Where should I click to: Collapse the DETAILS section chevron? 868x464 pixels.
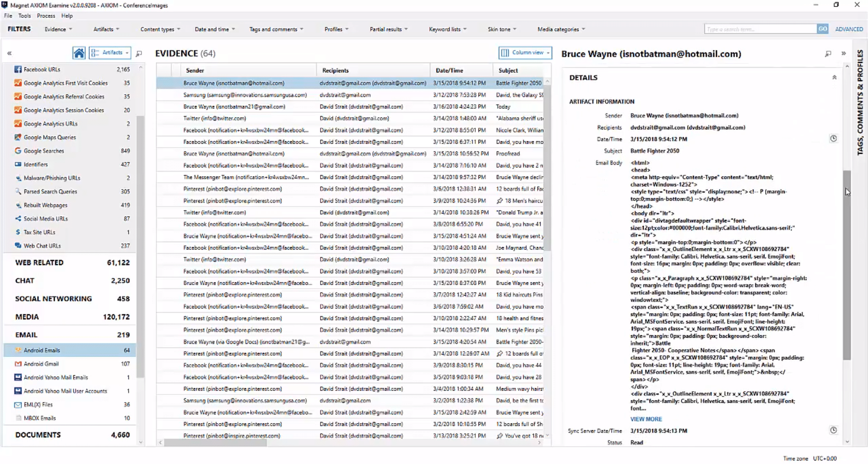835,77
